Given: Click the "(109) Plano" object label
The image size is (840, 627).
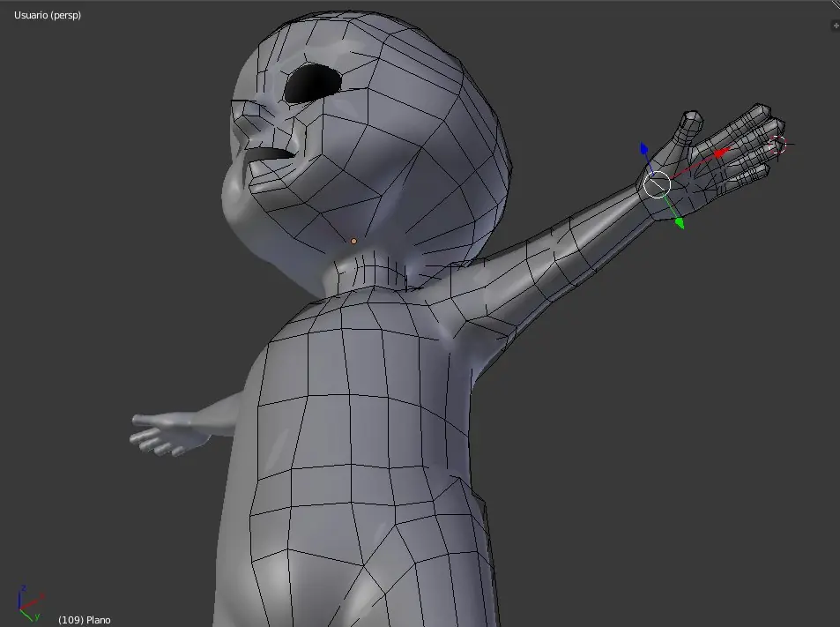Looking at the screenshot, I should (x=85, y=620).
